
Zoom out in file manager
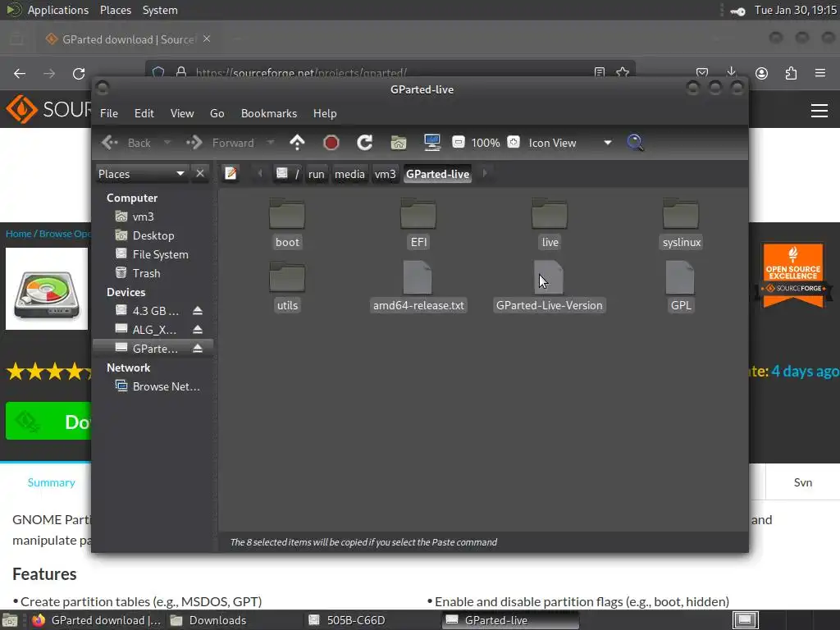458,142
